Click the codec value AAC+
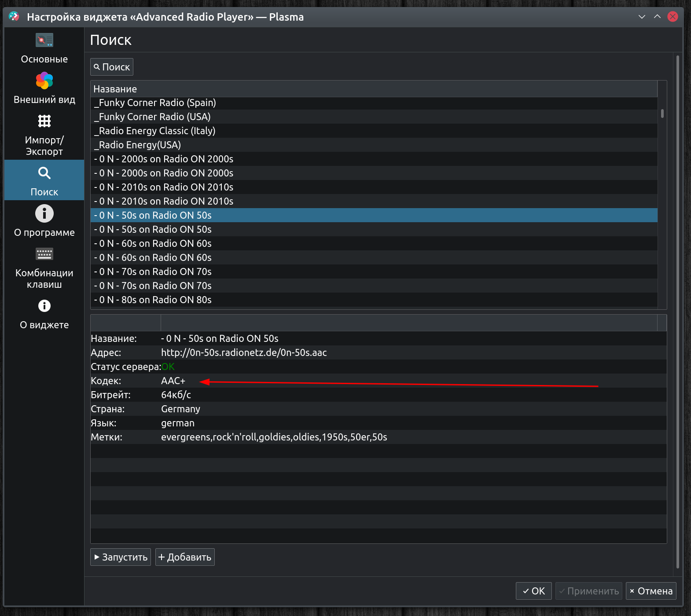The width and height of the screenshot is (691, 616). coord(173,381)
